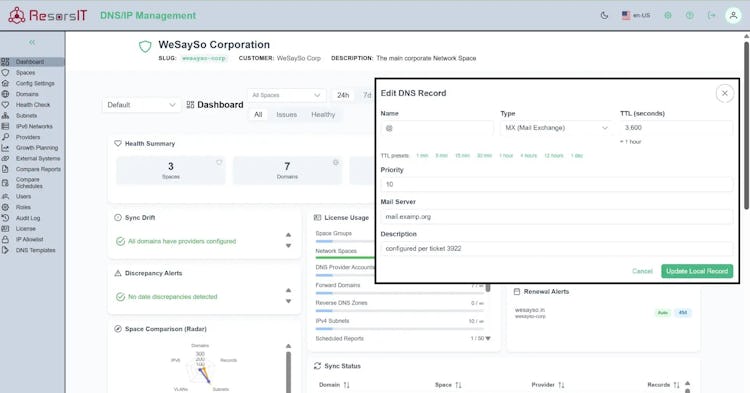
Task: Open the Default dashboard dropdown
Action: click(141, 105)
